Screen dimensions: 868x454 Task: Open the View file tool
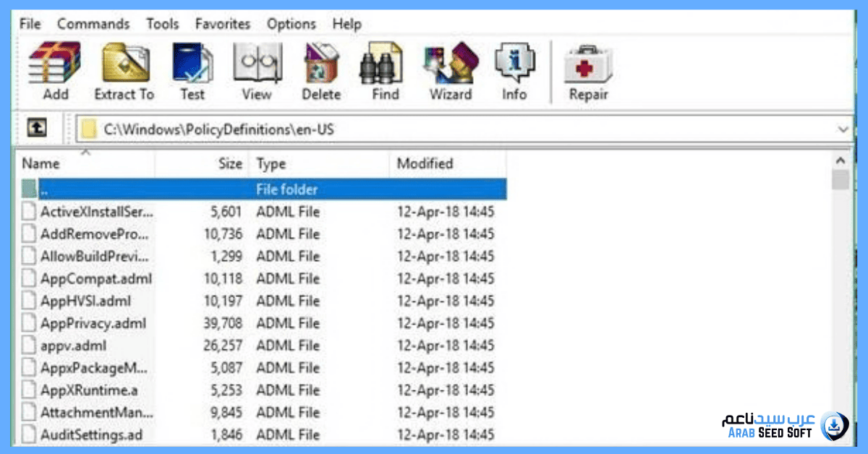pos(257,72)
